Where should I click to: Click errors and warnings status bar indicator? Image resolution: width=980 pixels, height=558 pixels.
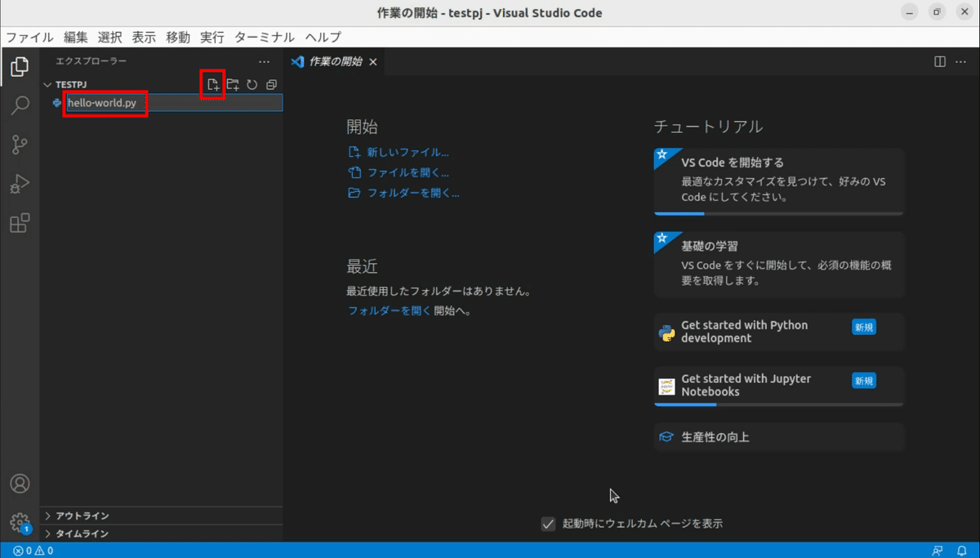coord(33,551)
